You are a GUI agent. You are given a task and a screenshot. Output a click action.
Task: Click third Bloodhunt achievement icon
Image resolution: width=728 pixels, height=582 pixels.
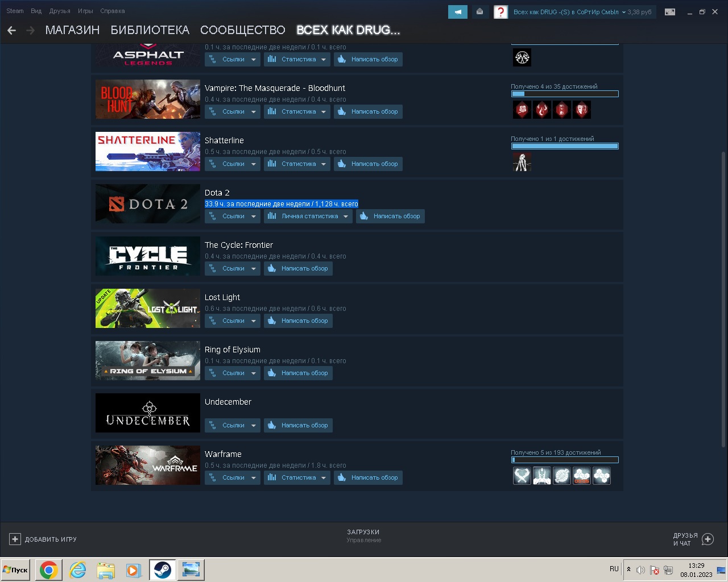(x=562, y=110)
